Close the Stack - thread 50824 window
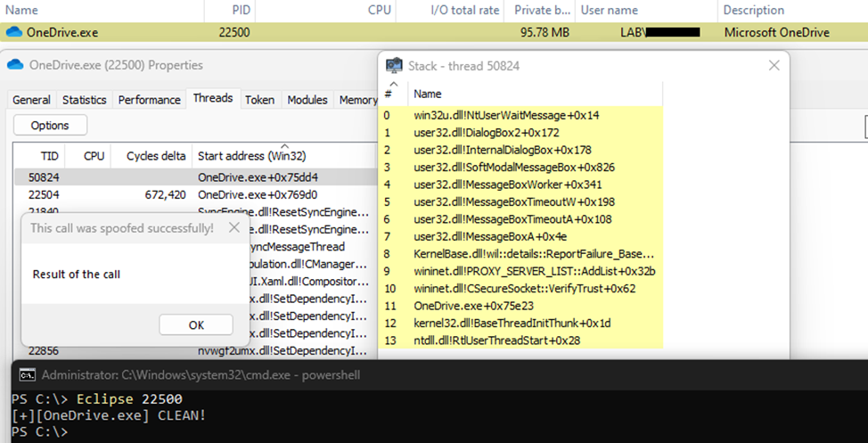The image size is (868, 443). (774, 65)
